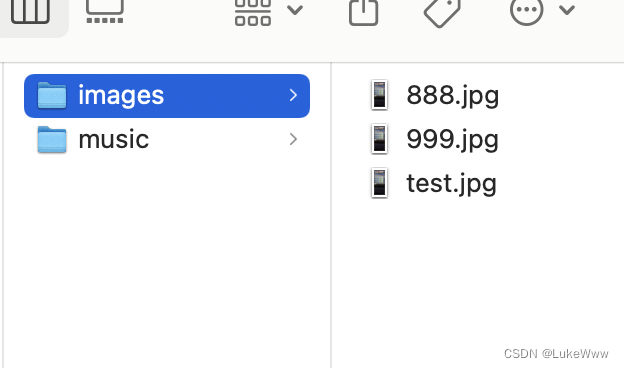Open the More actions ellipsis icon
The image size is (624, 368).
[x=526, y=12]
